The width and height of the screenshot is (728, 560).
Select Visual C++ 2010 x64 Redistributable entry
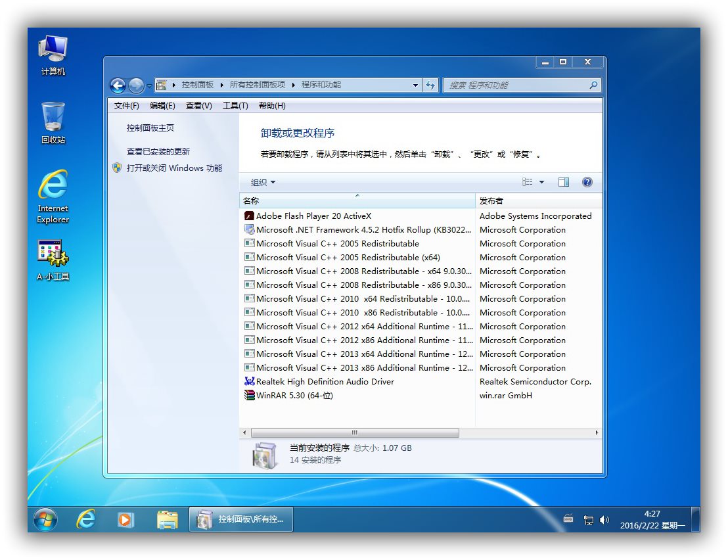pos(357,298)
